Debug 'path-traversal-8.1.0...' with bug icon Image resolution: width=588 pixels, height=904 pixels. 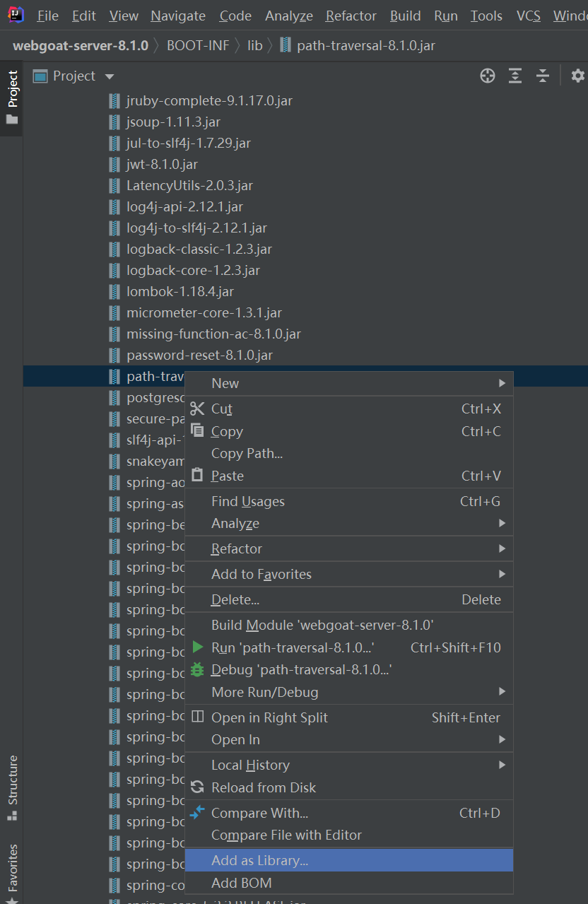[x=349, y=669]
